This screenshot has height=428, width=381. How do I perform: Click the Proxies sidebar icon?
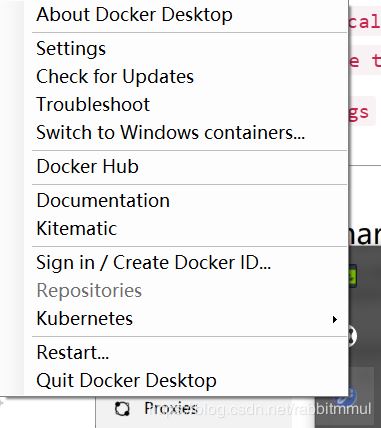(x=122, y=409)
